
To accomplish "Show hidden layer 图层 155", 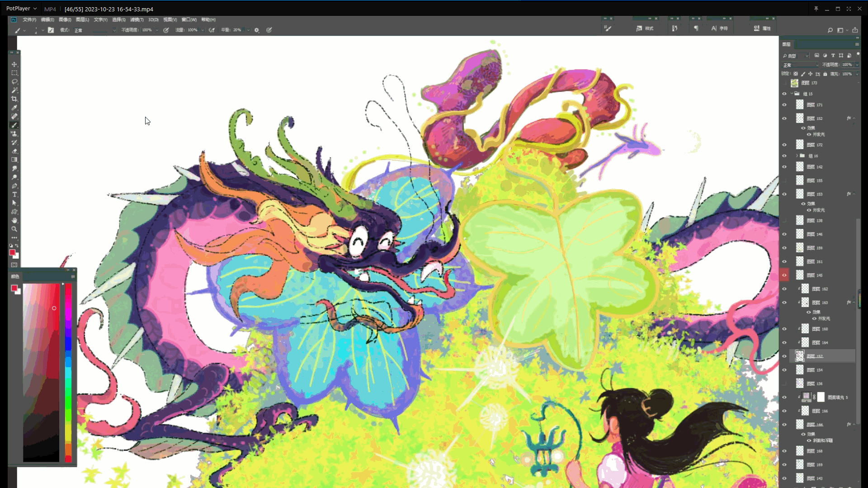I will tap(784, 180).
